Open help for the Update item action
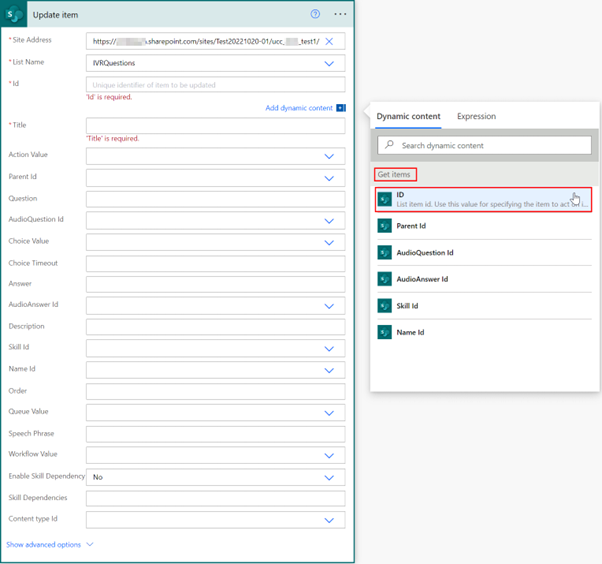 click(x=315, y=14)
